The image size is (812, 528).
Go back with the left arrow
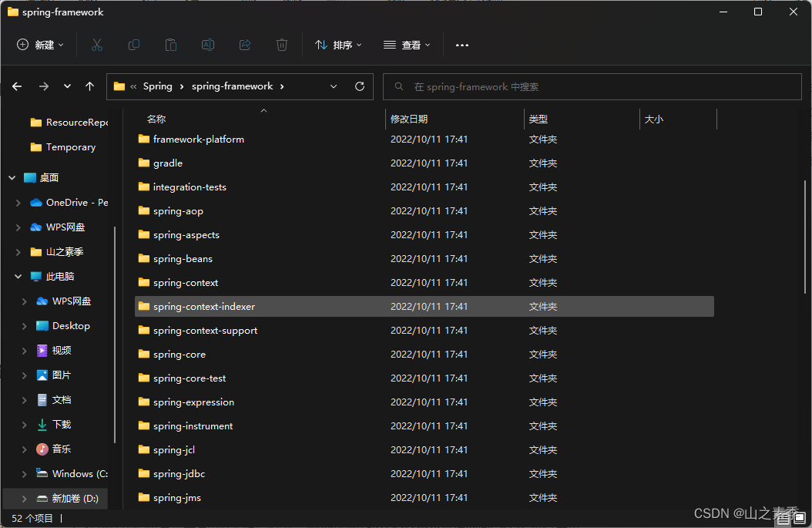[17, 86]
